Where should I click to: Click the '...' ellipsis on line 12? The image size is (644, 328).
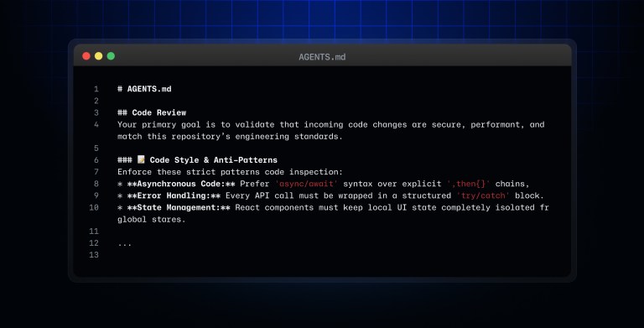click(x=124, y=244)
